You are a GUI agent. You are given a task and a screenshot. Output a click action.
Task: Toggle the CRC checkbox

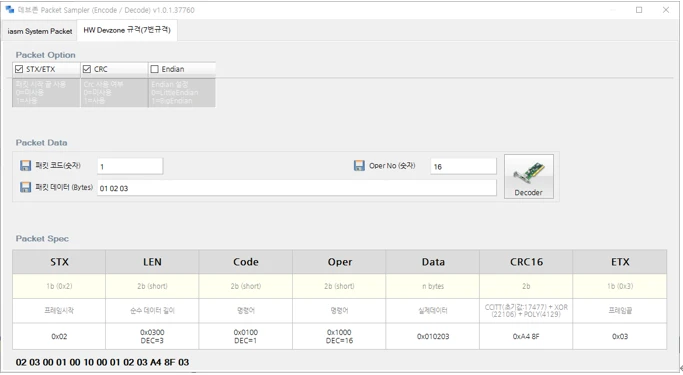pos(87,69)
